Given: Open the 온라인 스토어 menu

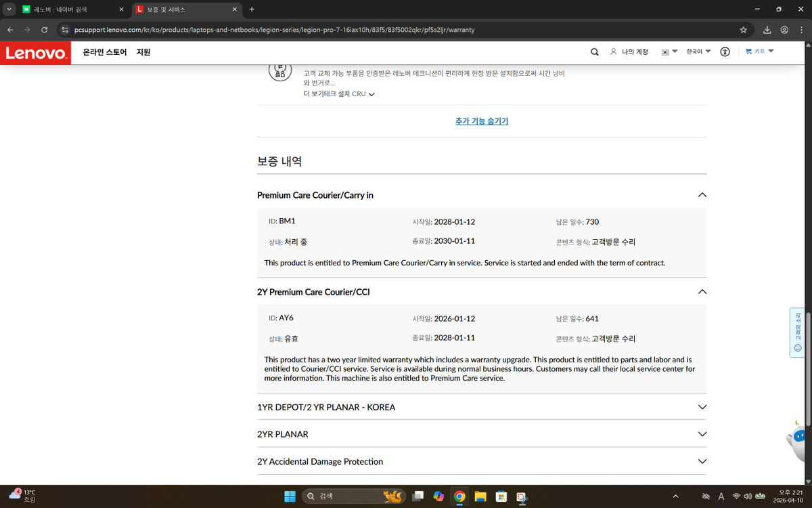Looking at the screenshot, I should [104, 52].
